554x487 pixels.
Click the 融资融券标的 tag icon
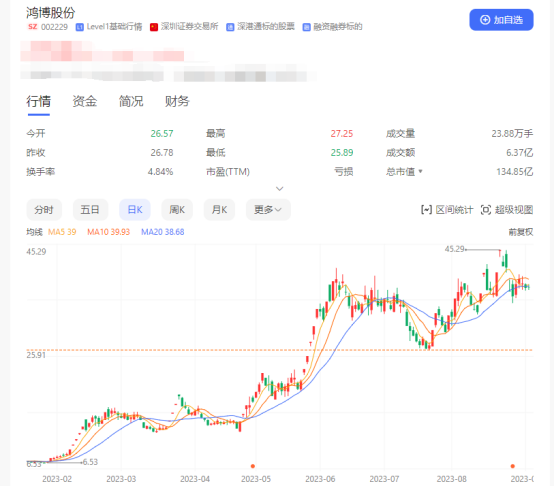tap(306, 27)
